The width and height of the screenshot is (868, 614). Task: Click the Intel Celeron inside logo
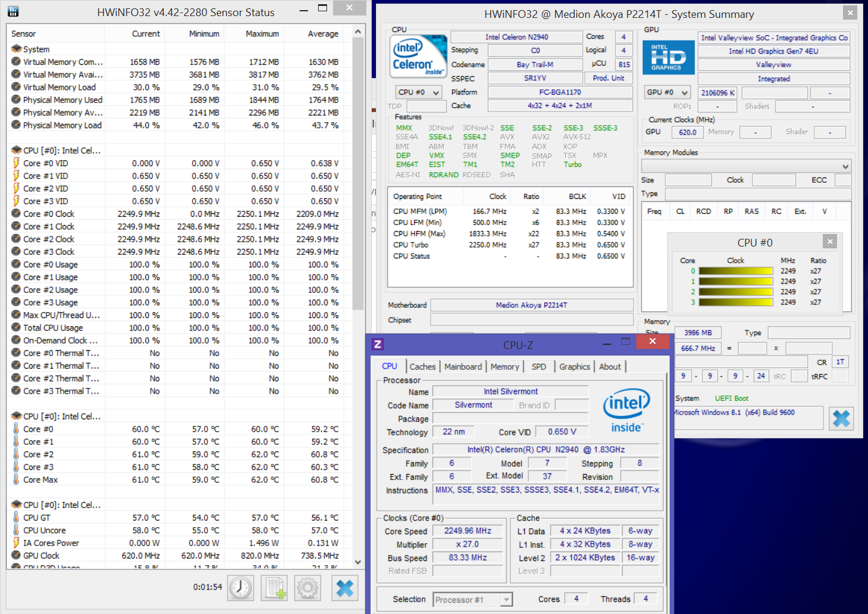point(418,56)
